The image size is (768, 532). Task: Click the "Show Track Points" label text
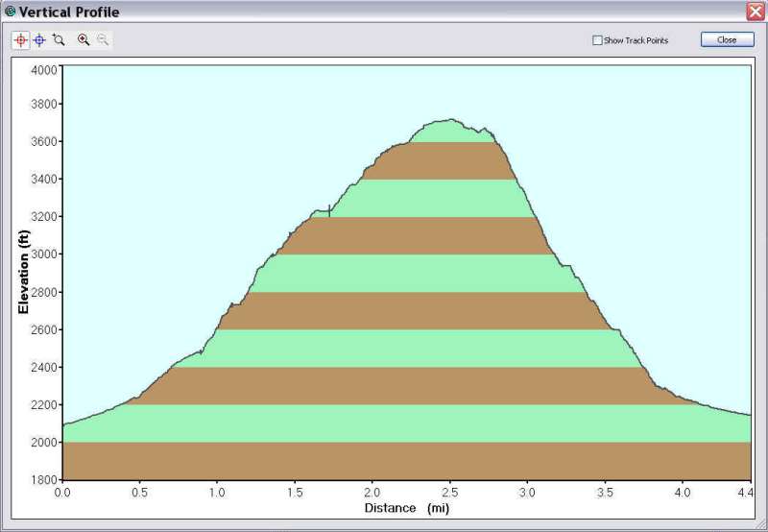click(x=636, y=40)
